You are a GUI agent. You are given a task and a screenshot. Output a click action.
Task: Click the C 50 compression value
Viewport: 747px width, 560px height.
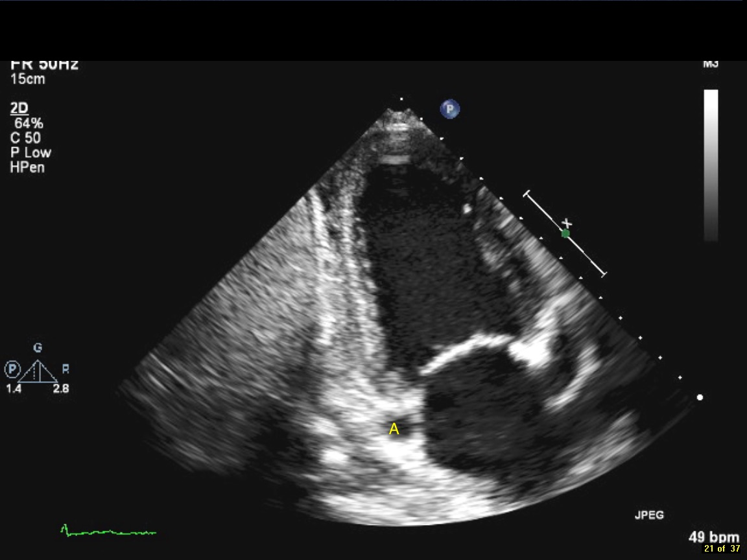coord(25,138)
